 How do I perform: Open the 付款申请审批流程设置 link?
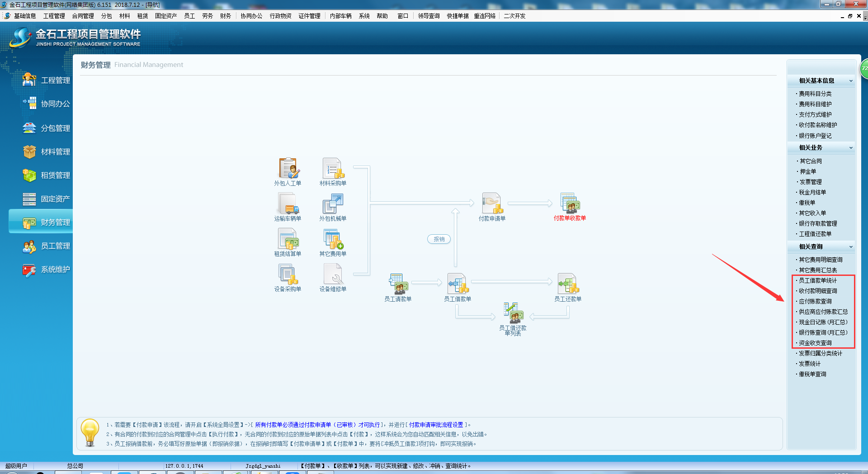(x=436, y=425)
